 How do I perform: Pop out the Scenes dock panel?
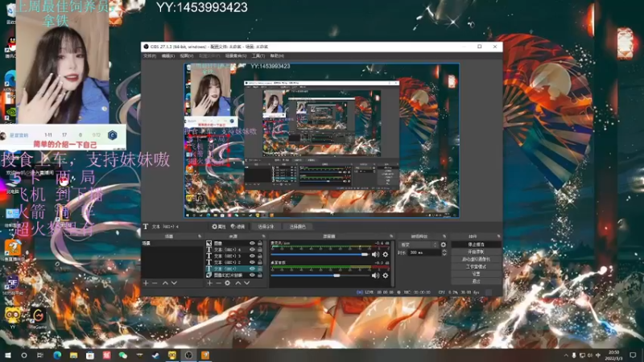tap(200, 237)
